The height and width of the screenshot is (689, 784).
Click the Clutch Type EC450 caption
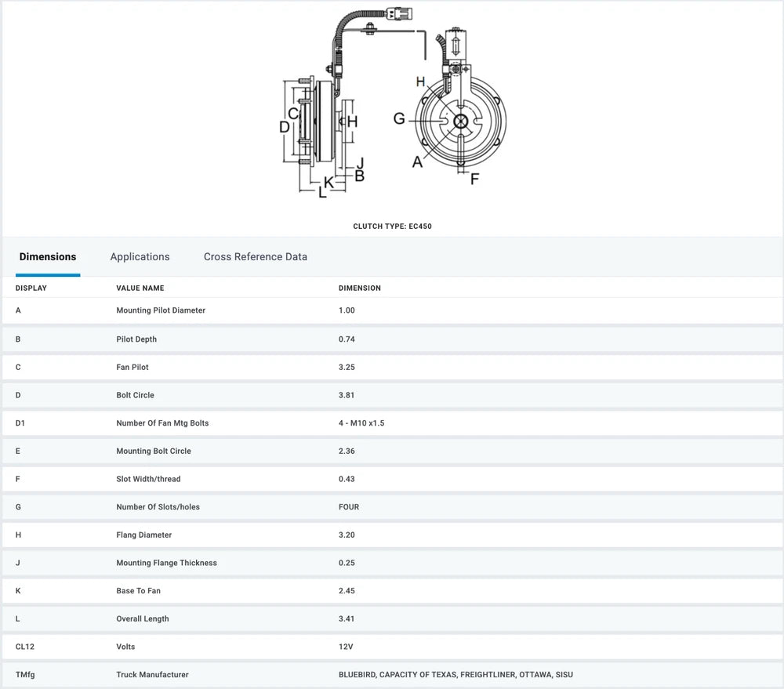coord(392,227)
